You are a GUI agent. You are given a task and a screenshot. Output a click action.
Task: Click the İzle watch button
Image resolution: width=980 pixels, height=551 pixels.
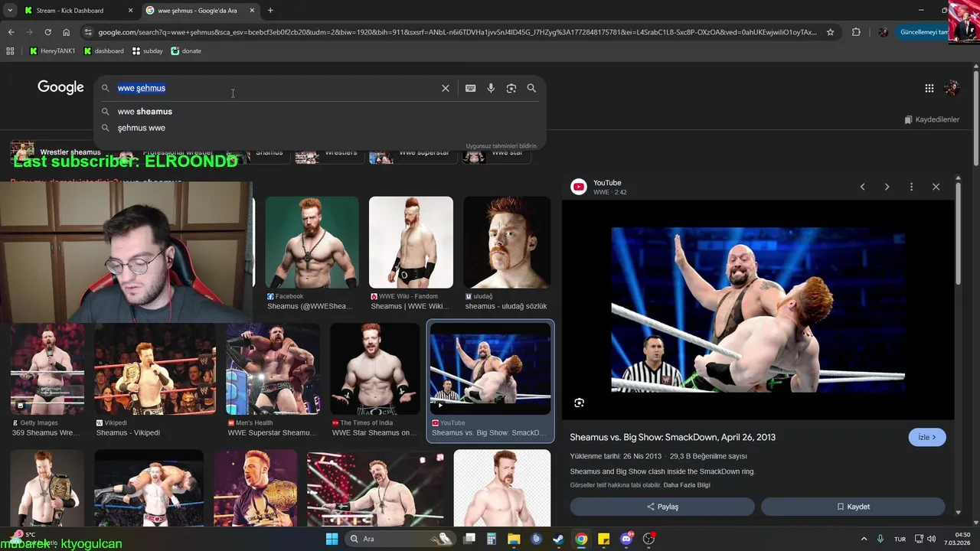[x=927, y=437]
